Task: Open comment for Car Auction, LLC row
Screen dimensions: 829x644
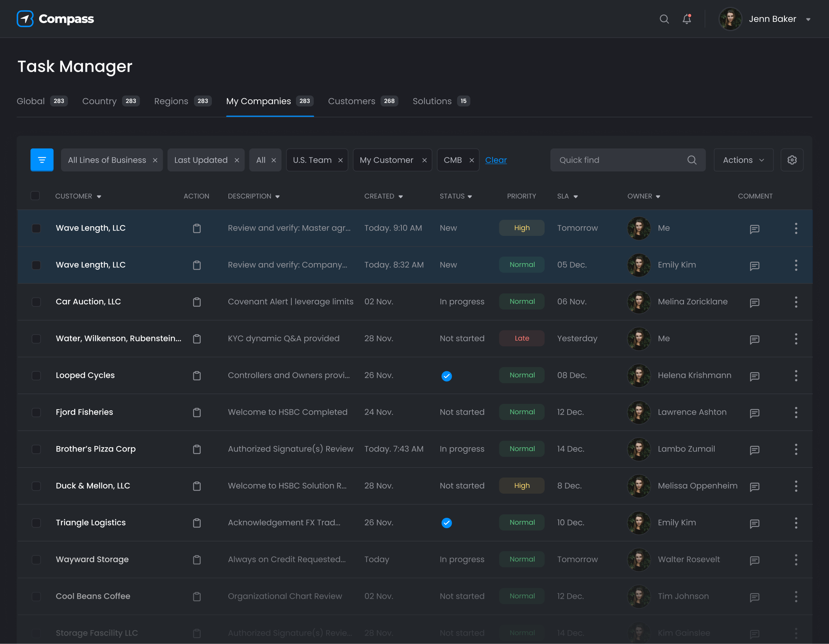Action: [755, 303]
